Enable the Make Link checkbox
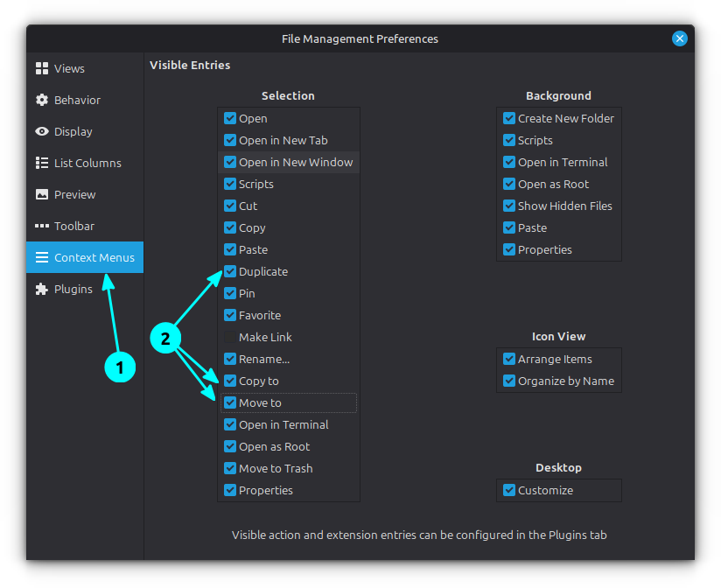The width and height of the screenshot is (721, 588). [230, 337]
